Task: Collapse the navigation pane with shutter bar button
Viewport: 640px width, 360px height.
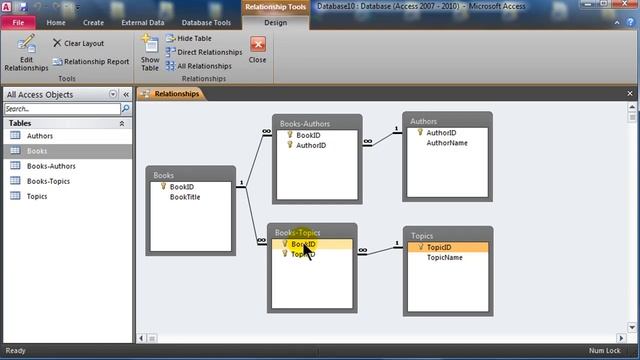Action: 126,94
